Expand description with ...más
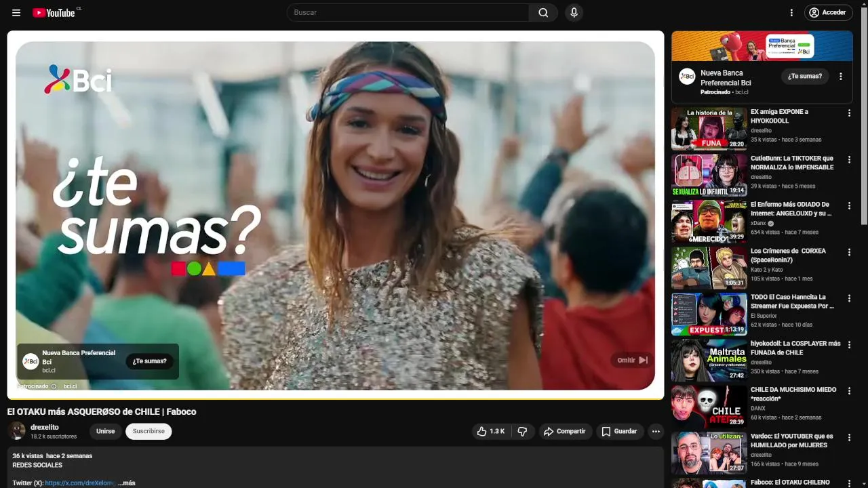 (127, 483)
